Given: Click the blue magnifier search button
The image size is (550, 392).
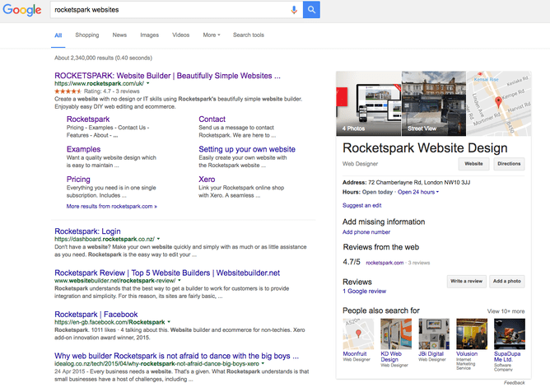Looking at the screenshot, I should click(x=311, y=10).
